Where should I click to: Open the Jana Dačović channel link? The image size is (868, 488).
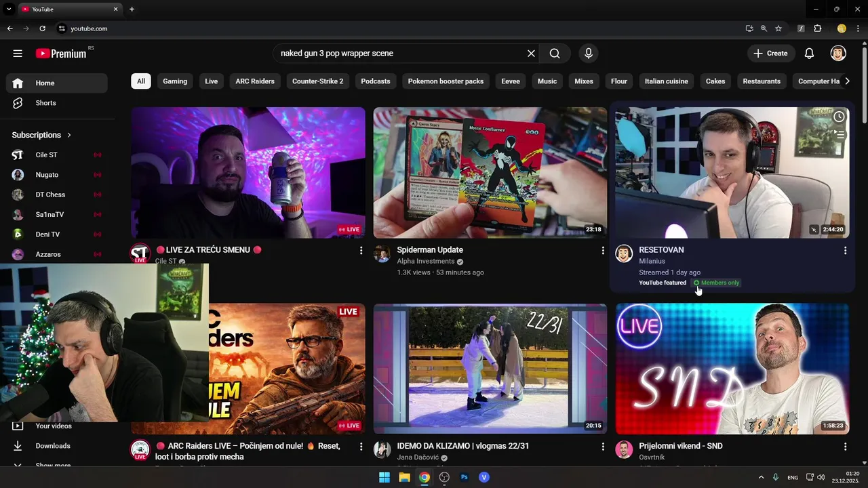click(x=417, y=458)
